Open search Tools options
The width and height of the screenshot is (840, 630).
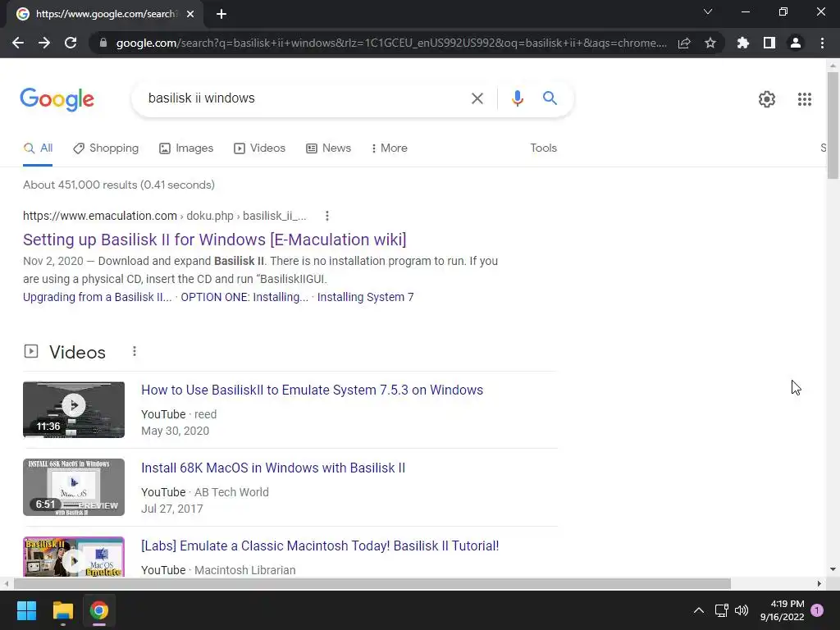(543, 148)
